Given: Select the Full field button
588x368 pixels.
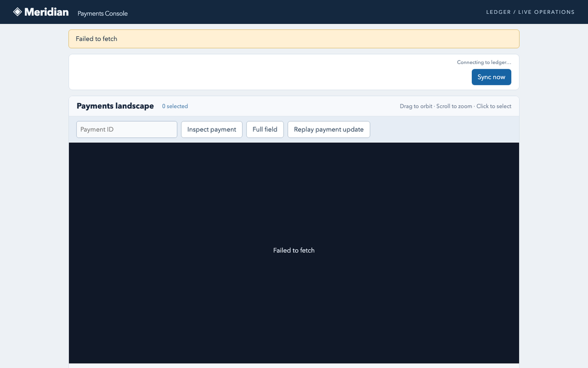Looking at the screenshot, I should pos(265,130).
